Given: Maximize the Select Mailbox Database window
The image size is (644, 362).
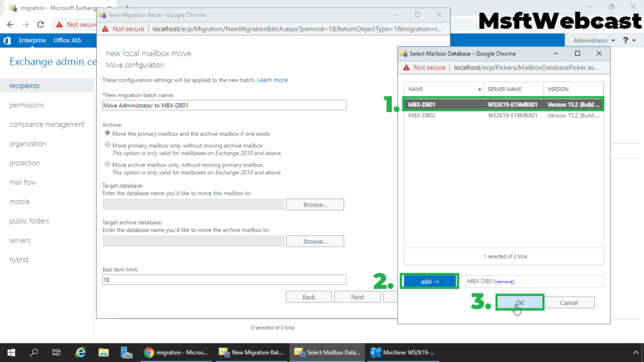Looking at the screenshot, I should [x=577, y=53].
